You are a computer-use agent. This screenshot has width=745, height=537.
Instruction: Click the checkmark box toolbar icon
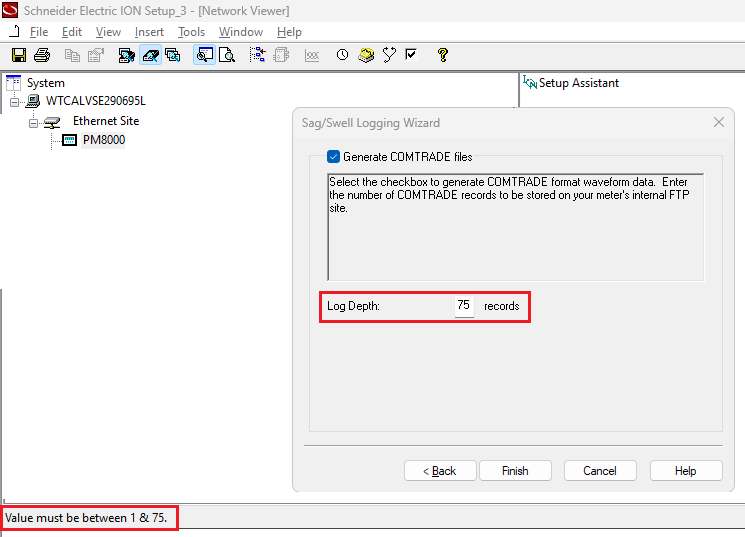[x=411, y=55]
